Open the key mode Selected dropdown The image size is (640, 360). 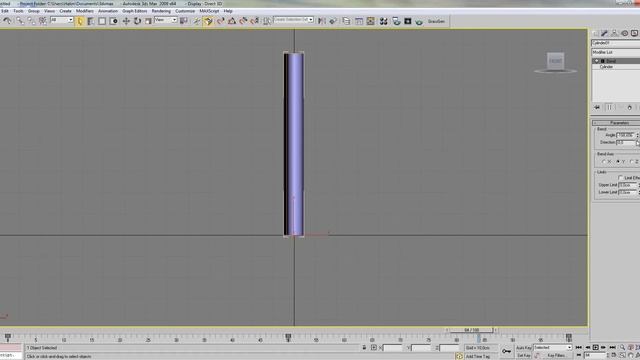[x=553, y=348]
